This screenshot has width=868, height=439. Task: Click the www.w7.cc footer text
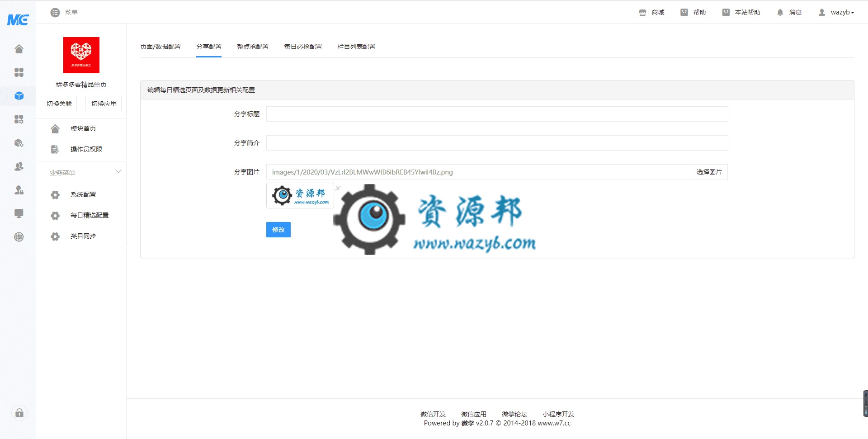coord(554,423)
